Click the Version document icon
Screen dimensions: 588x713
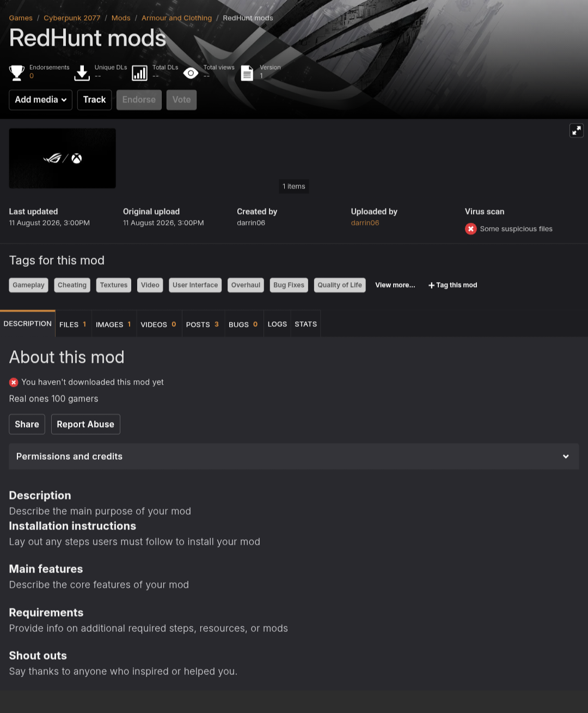[x=247, y=73]
